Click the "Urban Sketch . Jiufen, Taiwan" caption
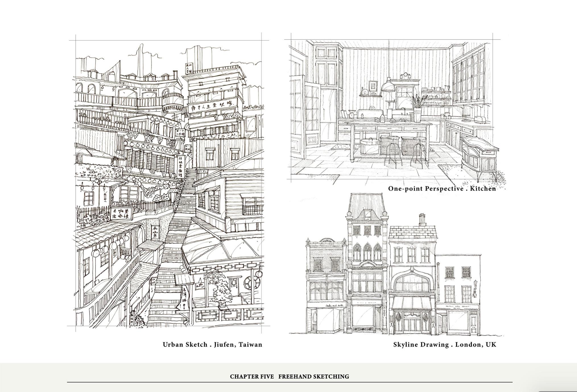 (x=212, y=345)
